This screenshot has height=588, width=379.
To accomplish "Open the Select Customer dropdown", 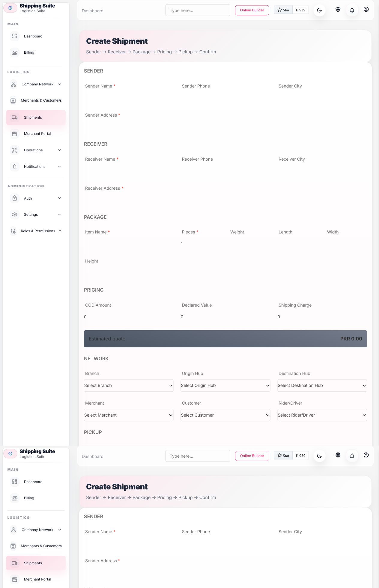I will [x=225, y=415].
